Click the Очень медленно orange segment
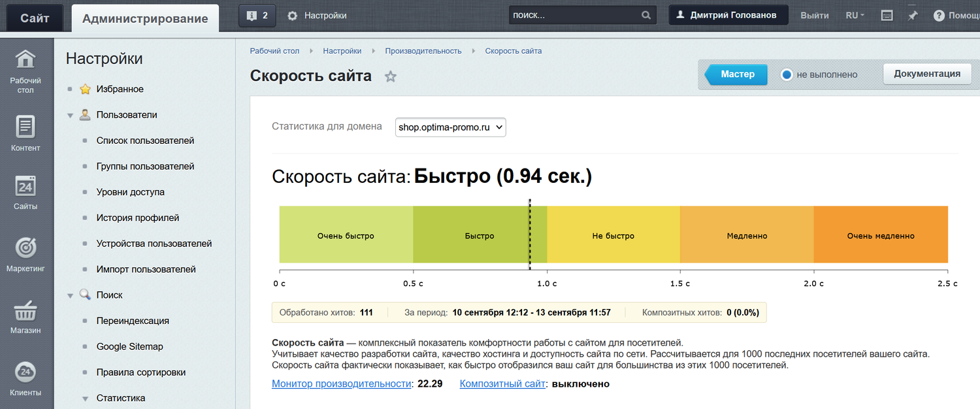This screenshot has height=409, width=980. pyautogui.click(x=881, y=235)
